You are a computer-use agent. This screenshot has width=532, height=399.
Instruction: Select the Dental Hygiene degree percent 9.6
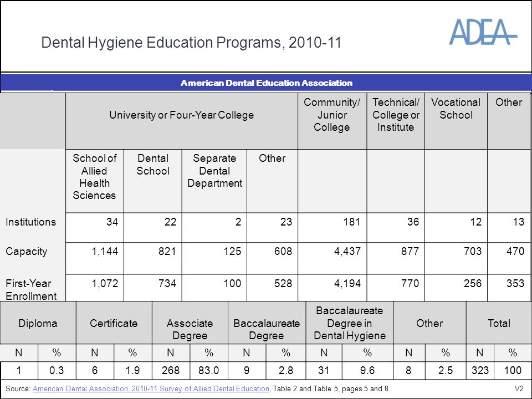pos(367,370)
